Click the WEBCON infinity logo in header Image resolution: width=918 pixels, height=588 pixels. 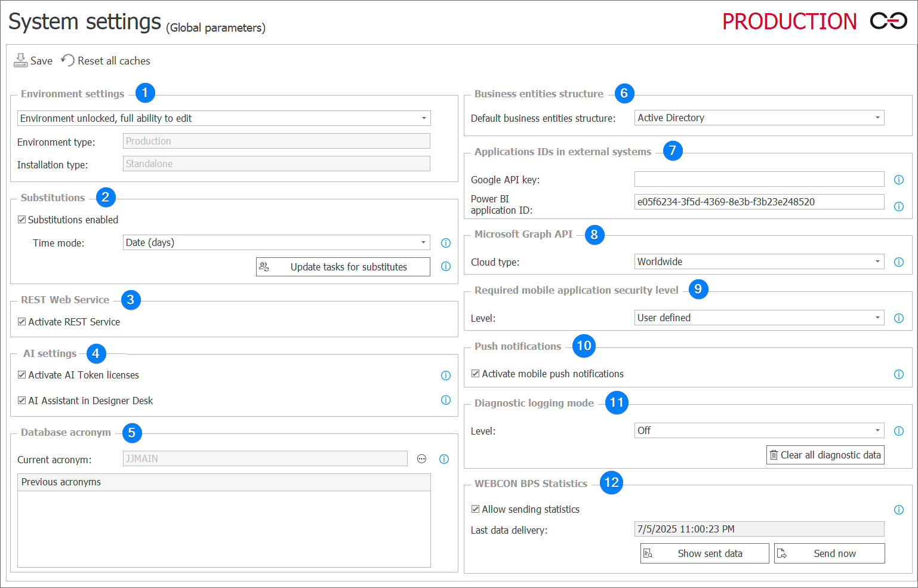click(888, 21)
